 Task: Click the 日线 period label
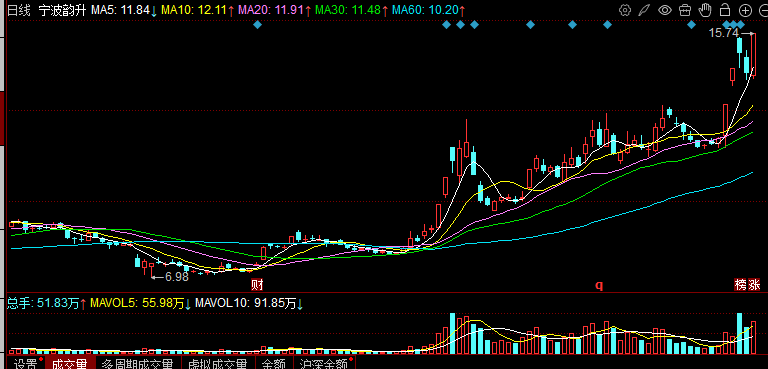point(18,9)
